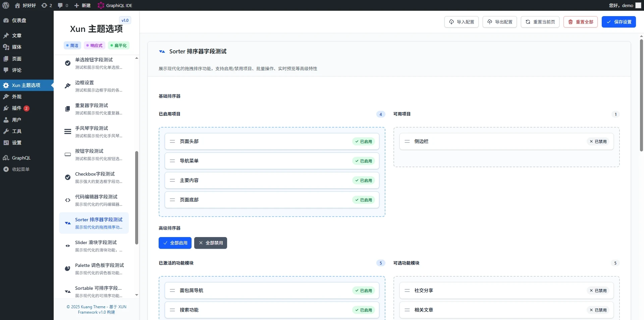Open Slider 滑块字段测试 section
The width and height of the screenshot is (644, 320).
click(x=94, y=246)
